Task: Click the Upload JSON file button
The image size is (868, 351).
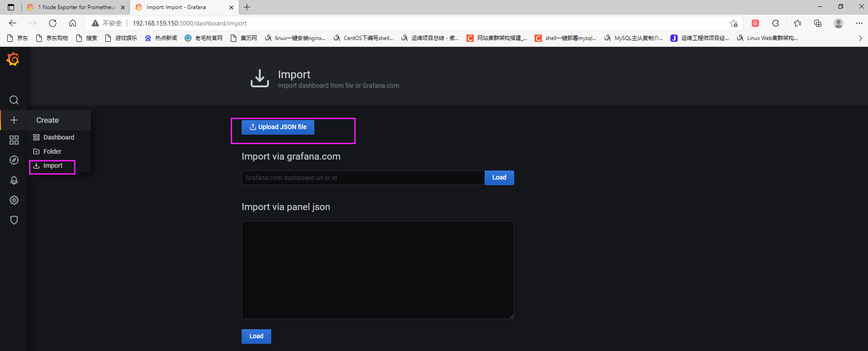Action: click(x=278, y=127)
